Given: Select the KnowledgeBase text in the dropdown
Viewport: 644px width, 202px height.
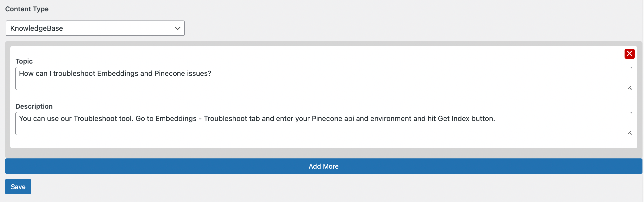Looking at the screenshot, I should 37,28.
